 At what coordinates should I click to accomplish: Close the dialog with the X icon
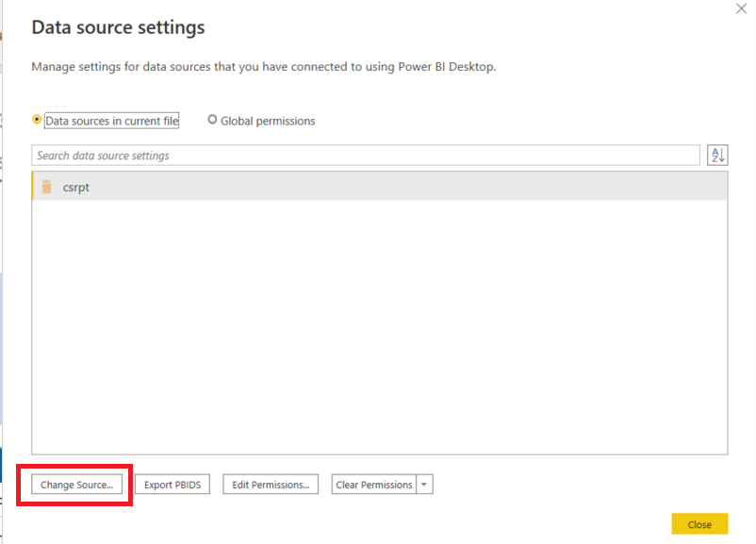[x=741, y=8]
